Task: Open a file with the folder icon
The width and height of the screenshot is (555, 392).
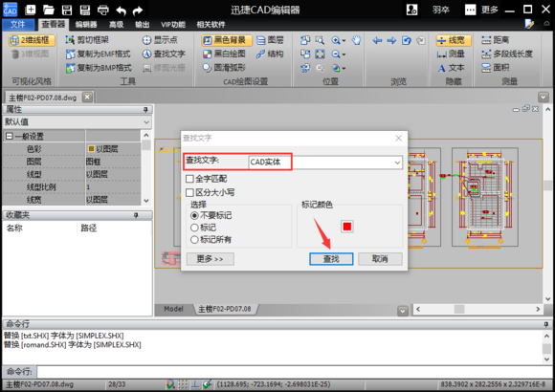Action: pos(49,10)
